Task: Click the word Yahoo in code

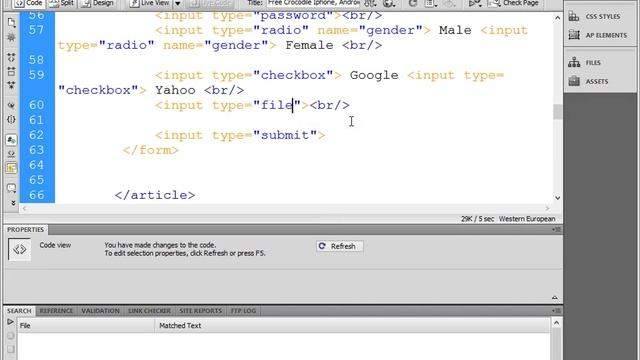Action: click(x=175, y=90)
